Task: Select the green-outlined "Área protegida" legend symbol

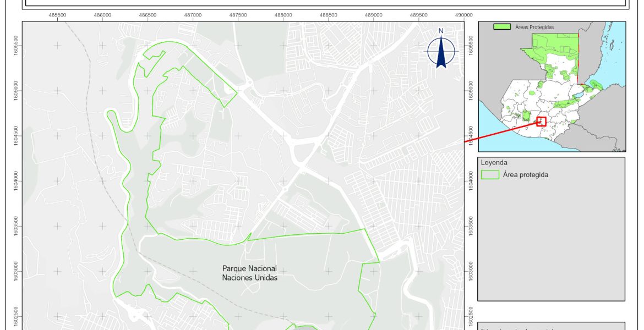Action: pyautogui.click(x=489, y=175)
